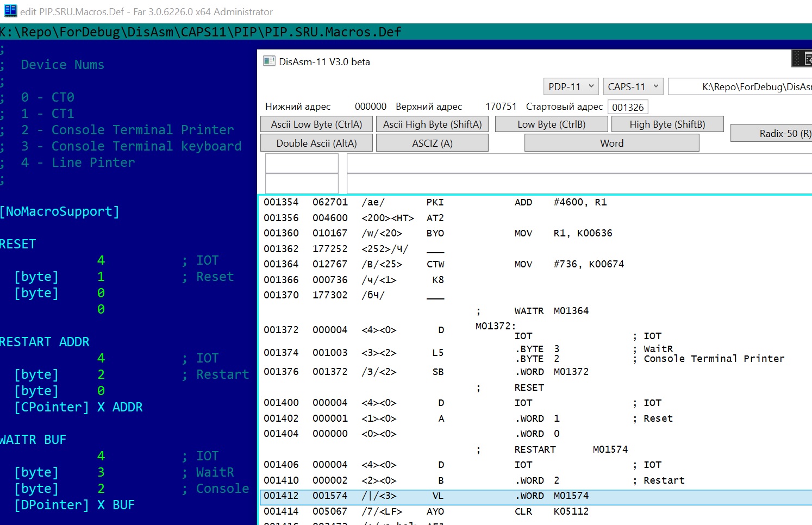Click the Far Manager icon in title bar

click(x=10, y=11)
